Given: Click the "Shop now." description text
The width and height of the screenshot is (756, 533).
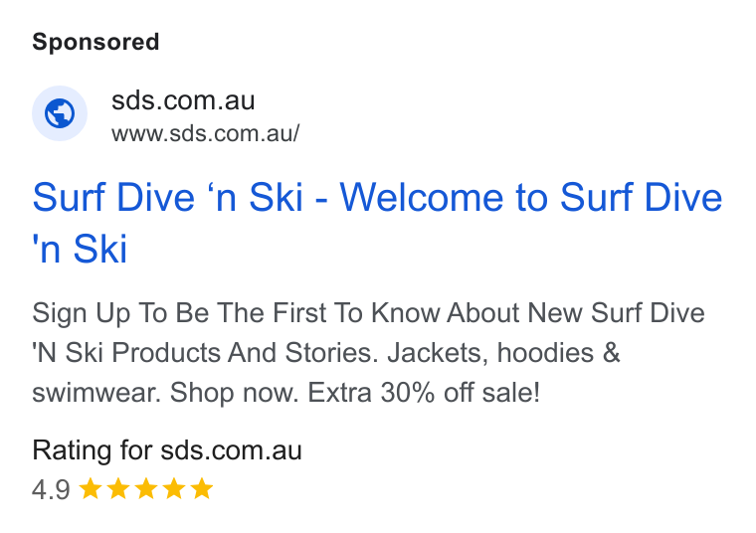Looking at the screenshot, I should click(x=236, y=393).
